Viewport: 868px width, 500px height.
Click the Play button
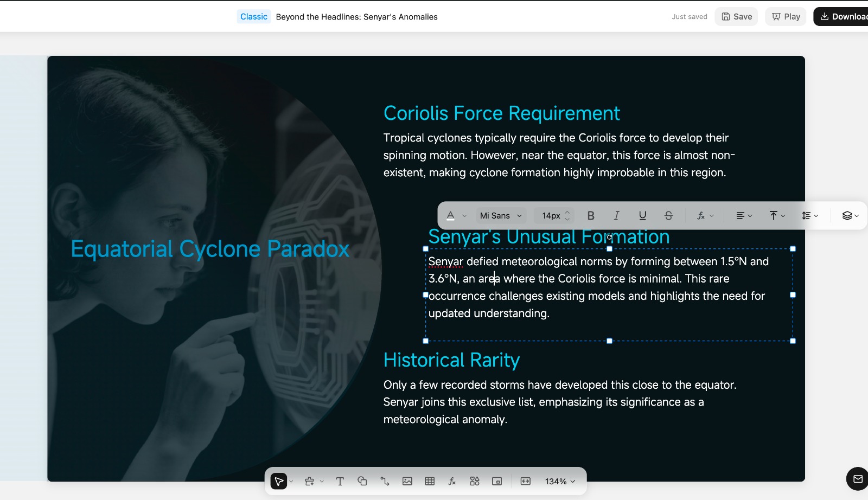click(786, 17)
